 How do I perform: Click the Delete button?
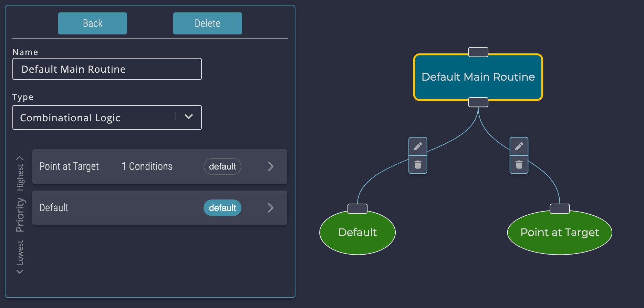208,23
